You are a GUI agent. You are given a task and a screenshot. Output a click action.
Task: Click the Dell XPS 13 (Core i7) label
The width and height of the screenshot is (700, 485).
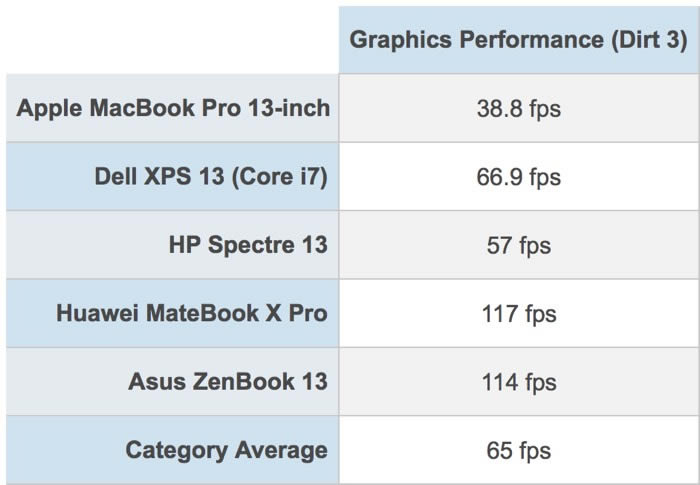click(x=211, y=177)
